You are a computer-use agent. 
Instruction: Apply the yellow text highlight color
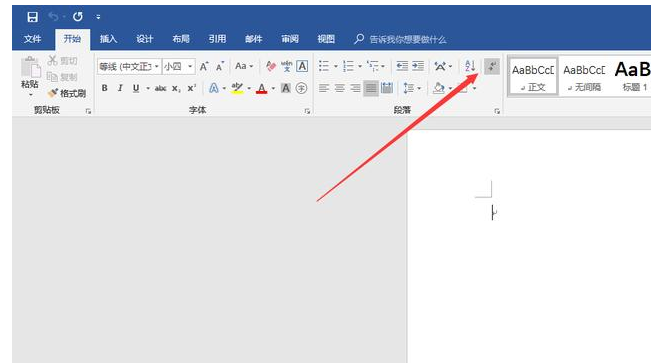tap(237, 88)
